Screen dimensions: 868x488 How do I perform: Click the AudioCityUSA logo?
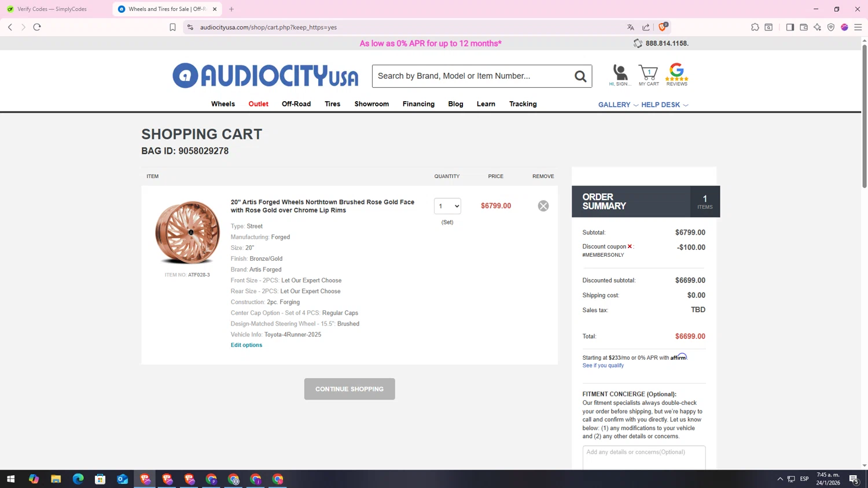[265, 76]
